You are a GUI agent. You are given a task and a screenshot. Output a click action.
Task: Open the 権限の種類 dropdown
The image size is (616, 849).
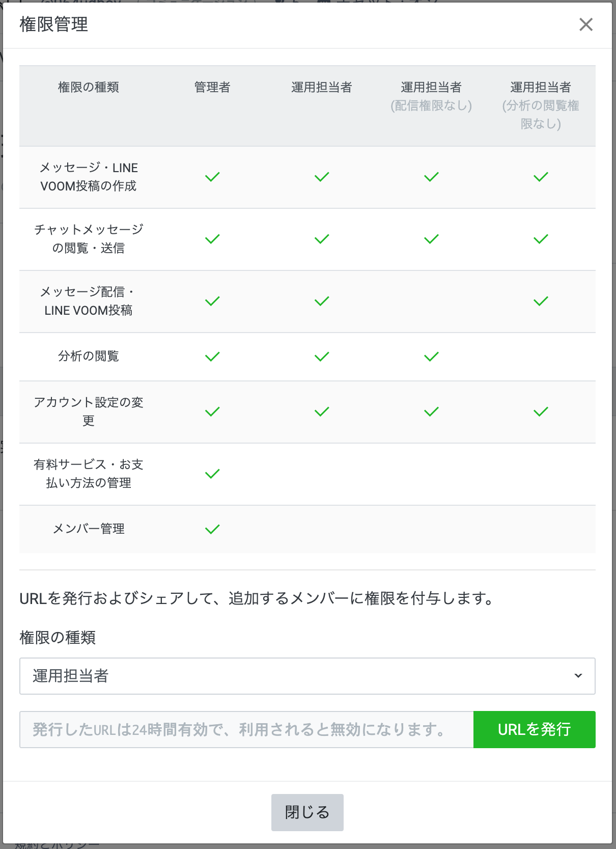(307, 676)
